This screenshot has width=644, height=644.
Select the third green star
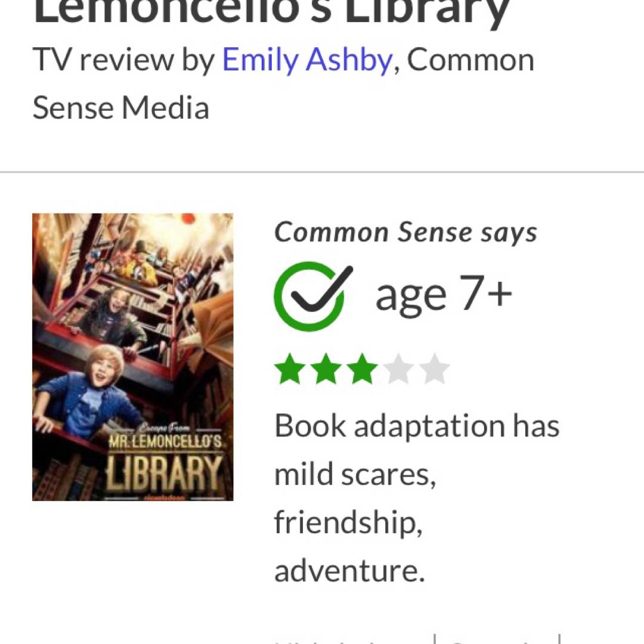point(362,370)
